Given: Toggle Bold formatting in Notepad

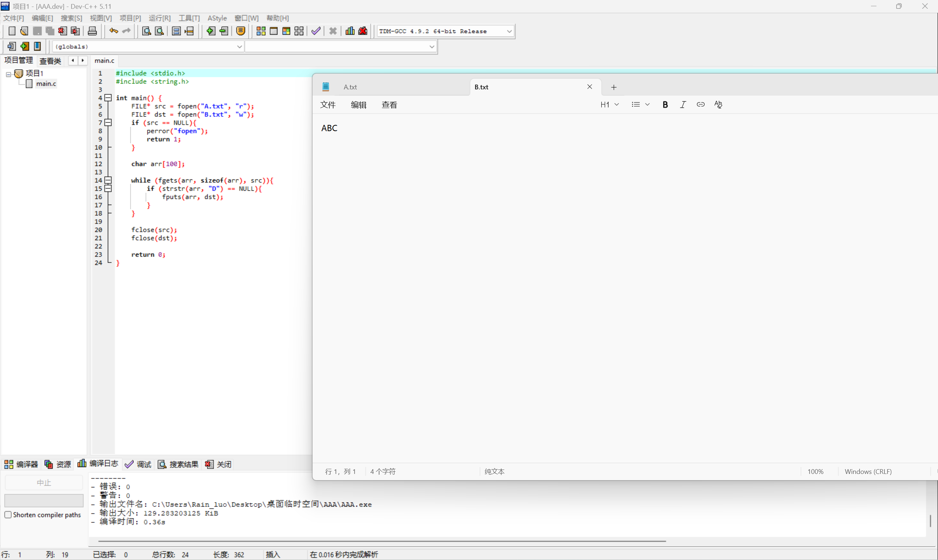Looking at the screenshot, I should (x=665, y=104).
